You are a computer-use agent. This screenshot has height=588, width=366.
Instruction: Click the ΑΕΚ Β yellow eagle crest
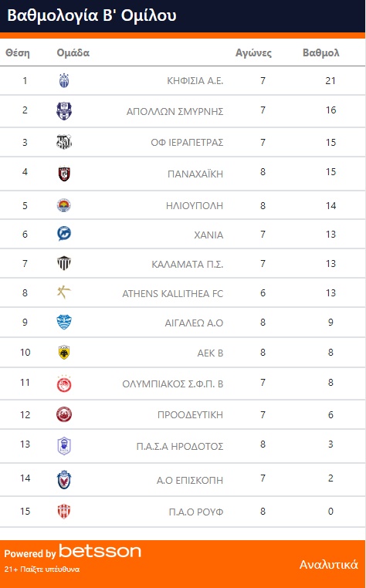(64, 353)
